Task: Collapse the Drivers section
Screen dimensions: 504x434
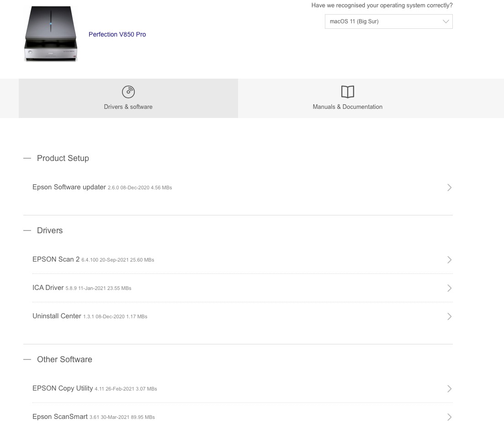Action: tap(27, 230)
